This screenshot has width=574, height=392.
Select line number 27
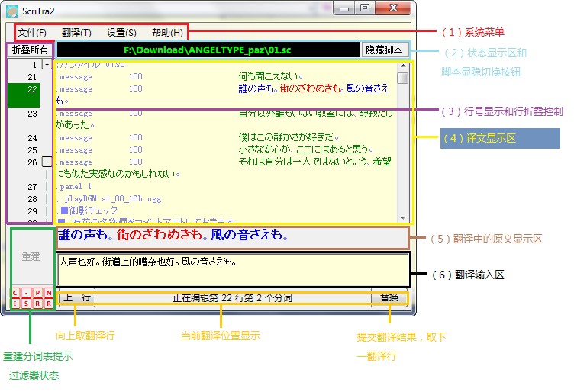[32, 187]
